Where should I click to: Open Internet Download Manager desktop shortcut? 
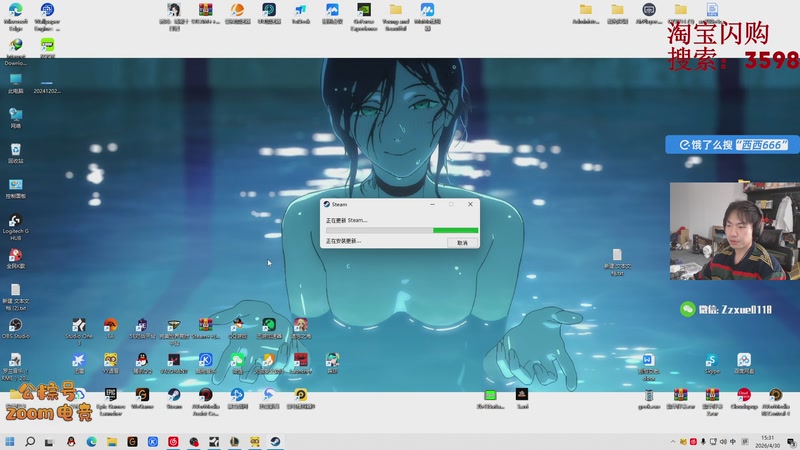coord(16,52)
